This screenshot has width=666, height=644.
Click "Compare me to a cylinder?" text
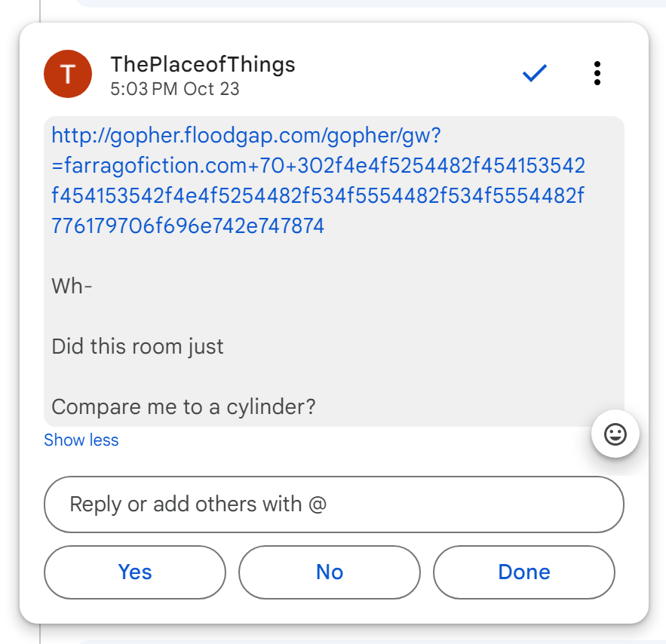coord(184,407)
